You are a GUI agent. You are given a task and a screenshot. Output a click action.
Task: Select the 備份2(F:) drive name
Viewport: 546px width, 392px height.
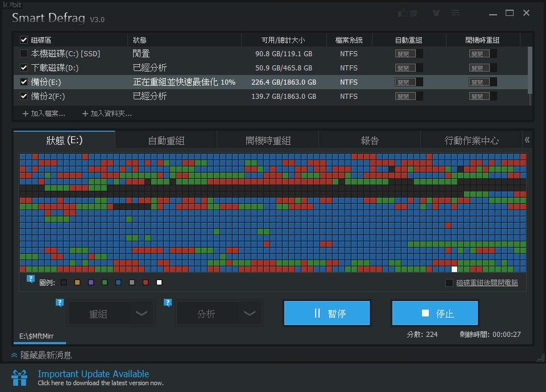48,97
